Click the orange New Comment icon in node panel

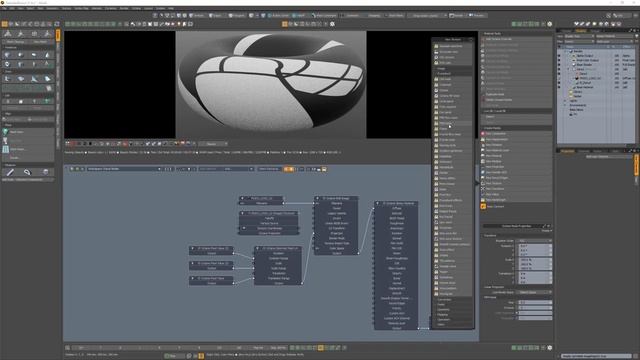coord(483,207)
